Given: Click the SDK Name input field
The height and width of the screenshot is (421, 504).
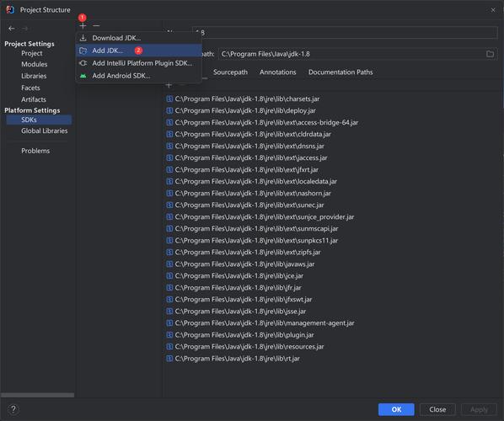Looking at the screenshot, I should pos(345,33).
